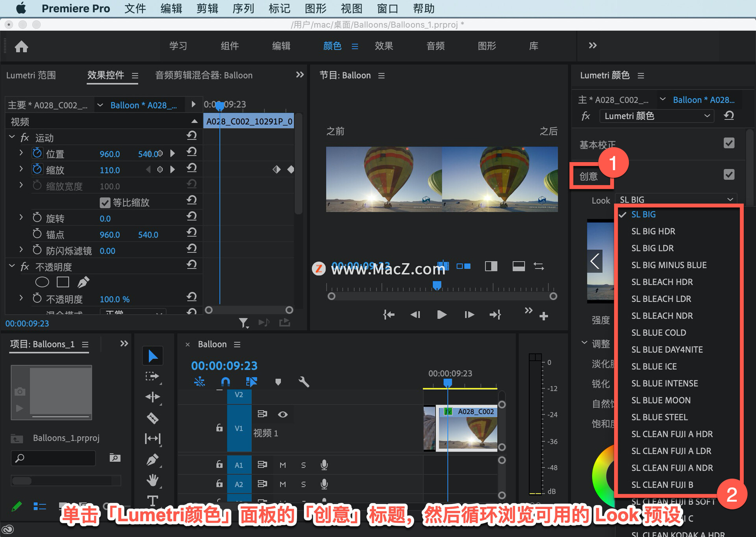Choose SL BLEACH HDR look
Image resolution: width=756 pixels, height=537 pixels.
tap(662, 282)
